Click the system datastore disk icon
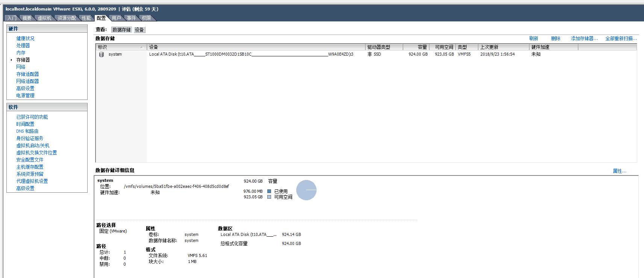This screenshot has width=644, height=278. [102, 54]
